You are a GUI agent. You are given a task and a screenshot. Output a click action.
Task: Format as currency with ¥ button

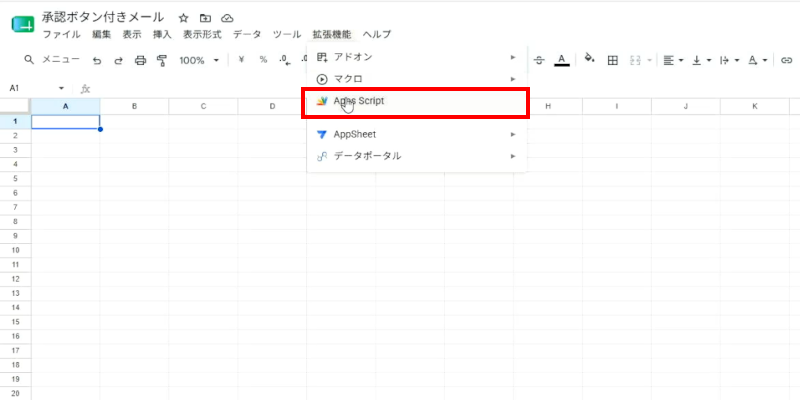[241, 60]
